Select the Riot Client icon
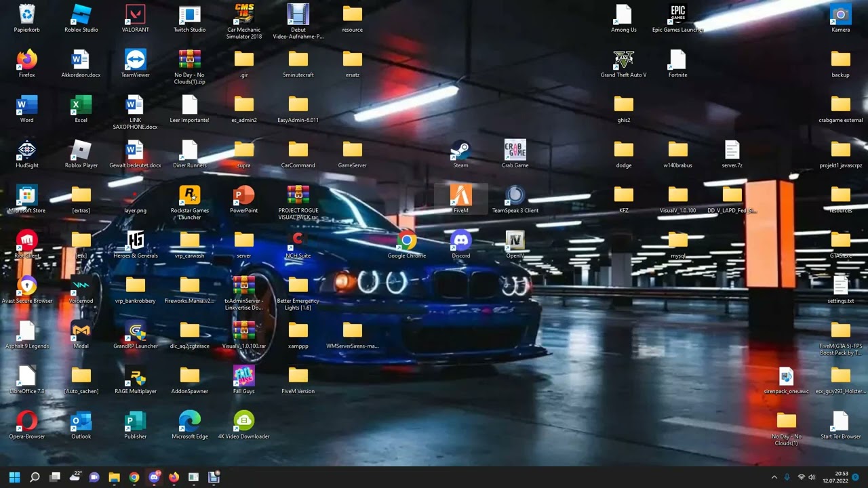 point(27,245)
